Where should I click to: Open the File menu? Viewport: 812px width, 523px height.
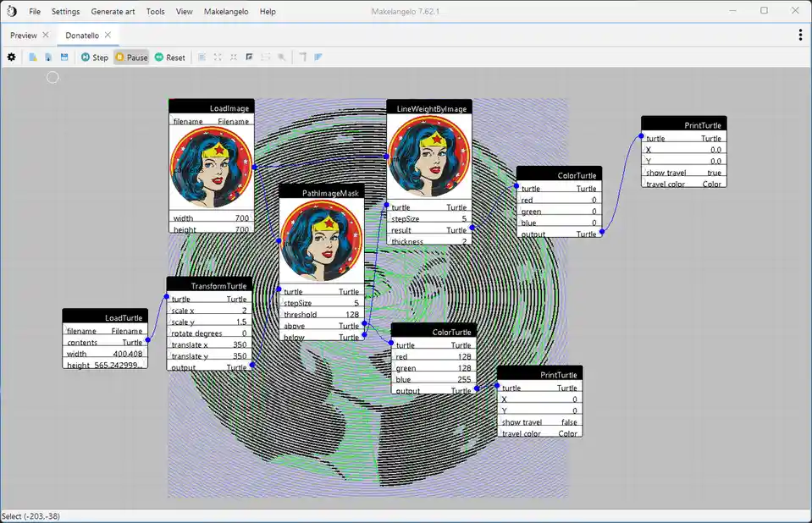[35, 11]
